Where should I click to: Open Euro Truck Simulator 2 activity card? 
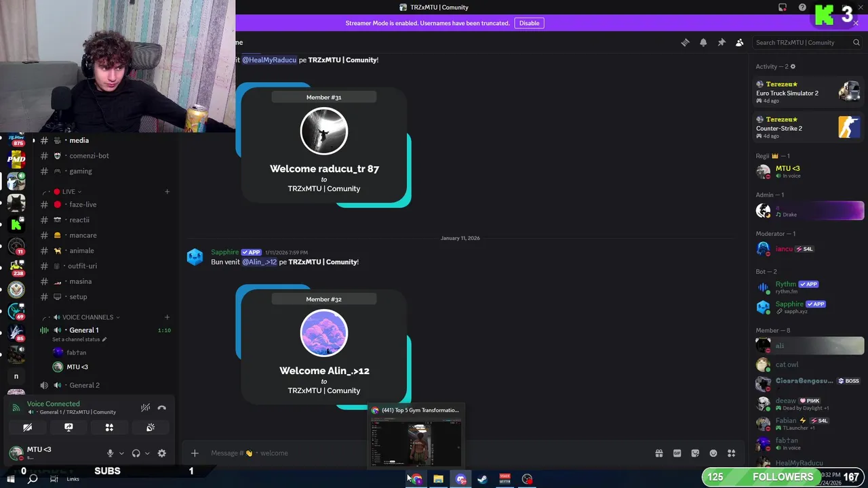808,92
